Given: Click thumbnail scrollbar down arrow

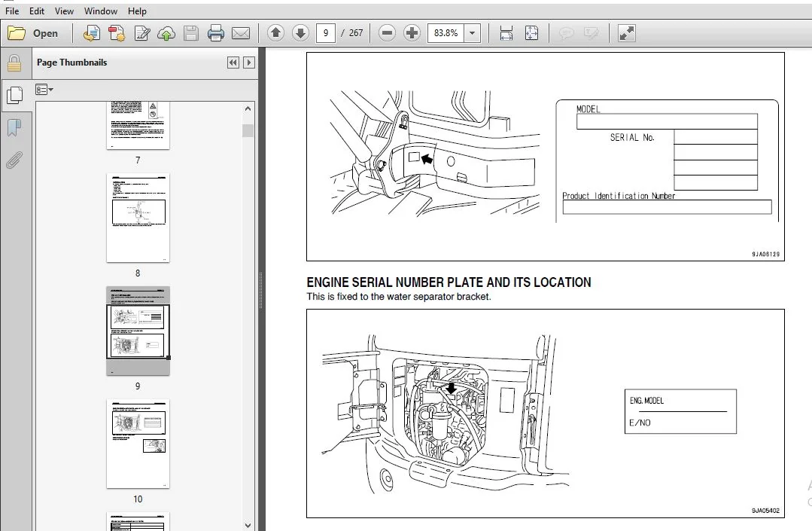Looking at the screenshot, I should [x=248, y=525].
